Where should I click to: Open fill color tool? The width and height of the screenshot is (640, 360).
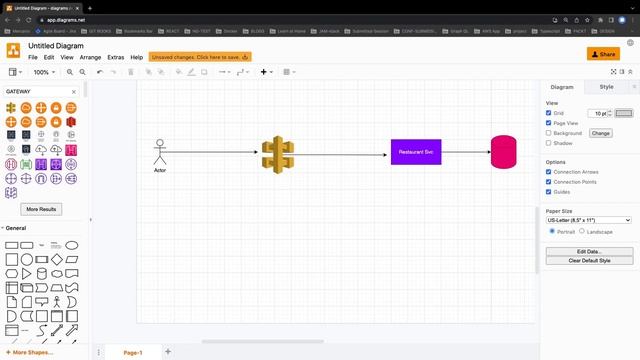178,72
